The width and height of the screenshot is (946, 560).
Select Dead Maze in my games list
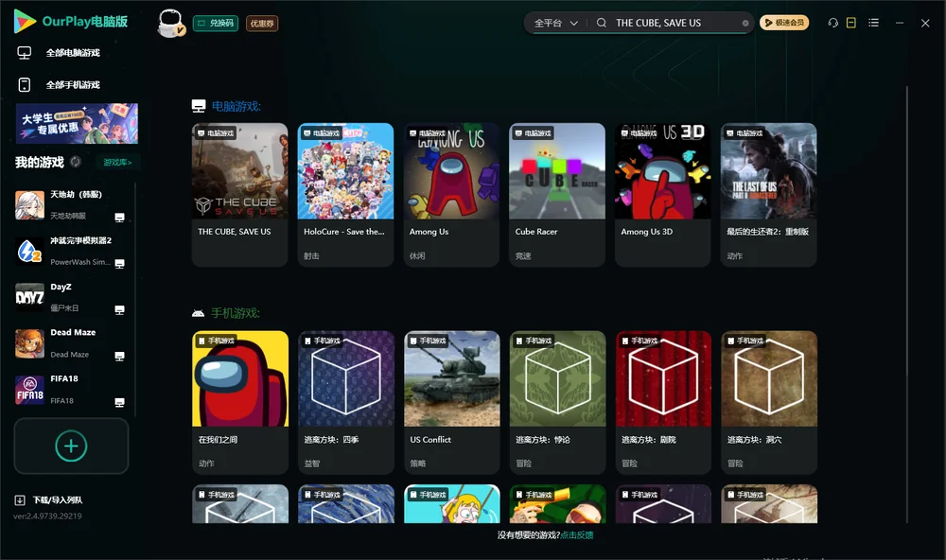[71, 343]
